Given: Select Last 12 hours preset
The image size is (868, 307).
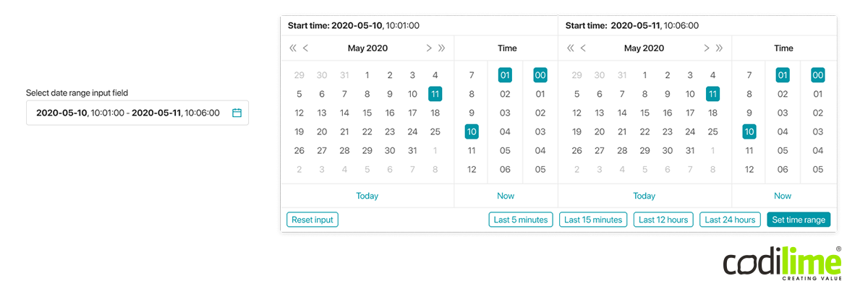Looking at the screenshot, I should [663, 220].
